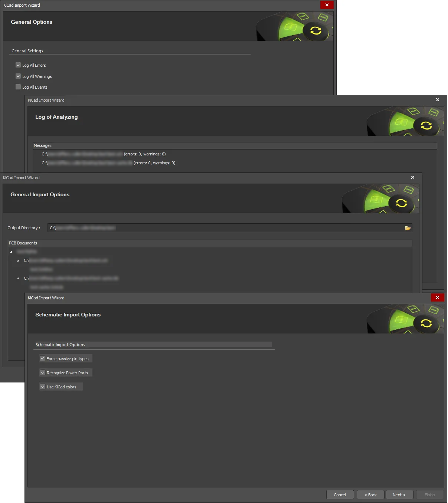Toggle the Log All Errors checkbox
Image resolution: width=448 pixels, height=503 pixels.
click(18, 65)
